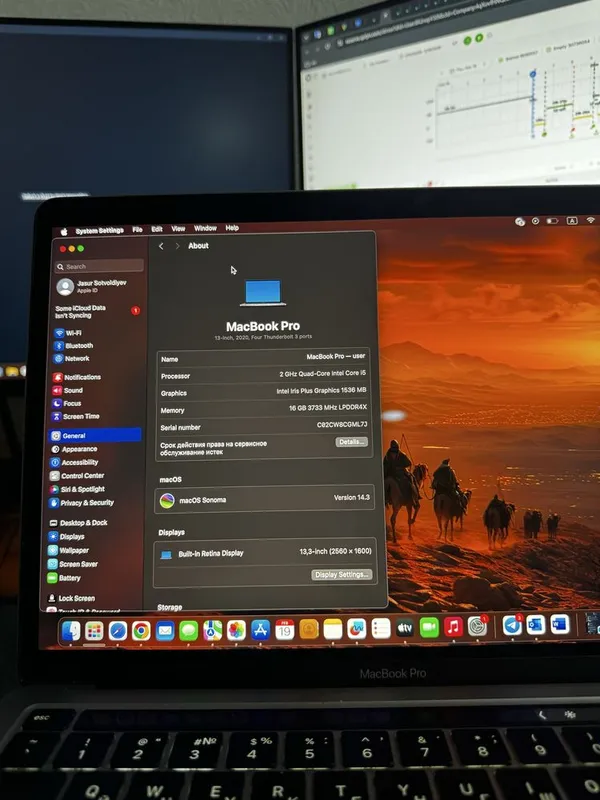Click the Display Settings… button
The image size is (600, 800).
(341, 574)
